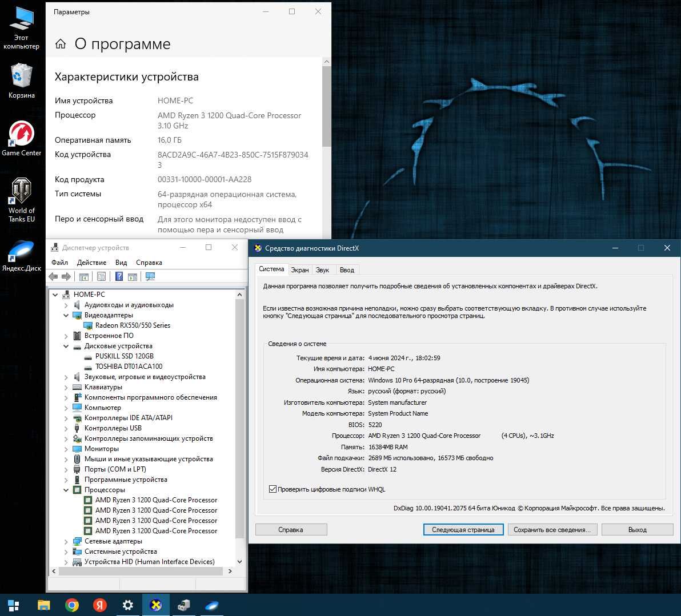
Task: Expand the Мониторы node
Action: (66, 449)
